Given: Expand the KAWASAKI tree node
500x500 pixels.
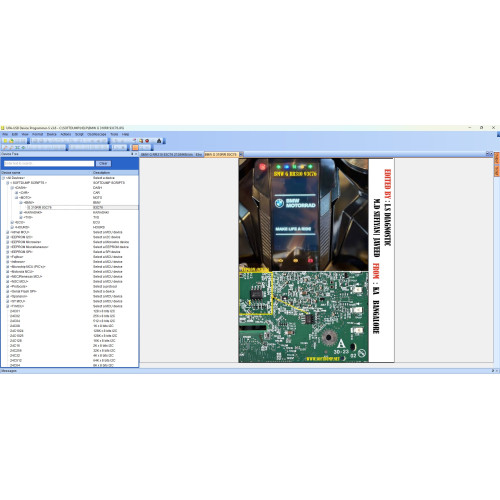Looking at the screenshot, I should coord(21,212).
